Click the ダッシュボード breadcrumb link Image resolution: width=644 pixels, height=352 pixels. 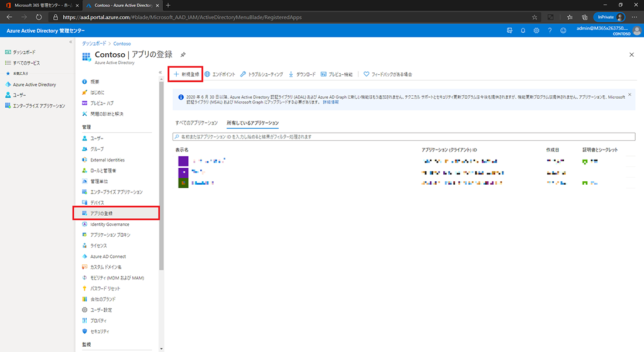pos(94,43)
